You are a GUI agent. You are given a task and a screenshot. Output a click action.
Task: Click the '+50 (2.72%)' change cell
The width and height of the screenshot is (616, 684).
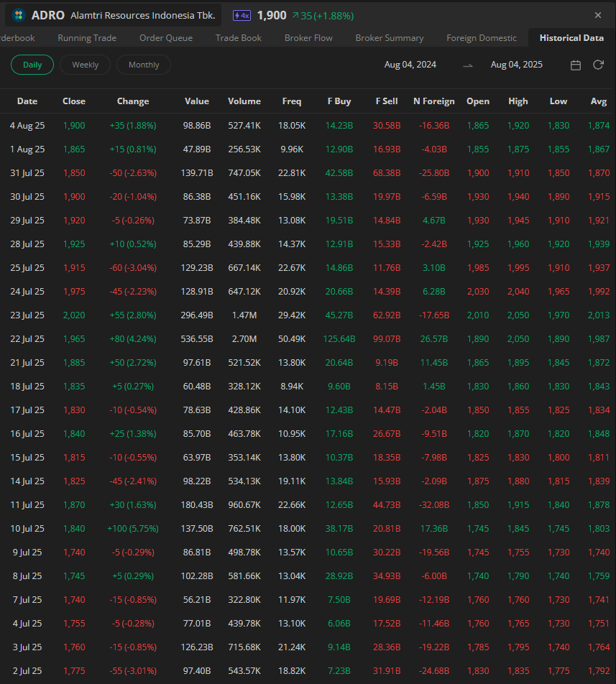[133, 363]
